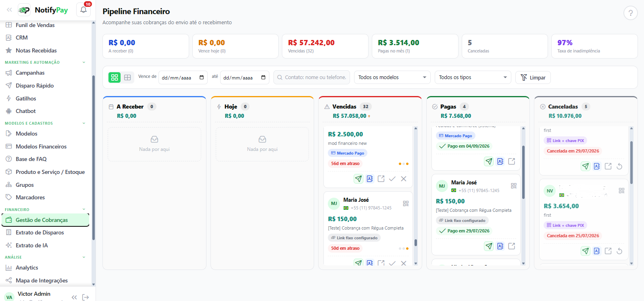Open contact icon on Cancelada em 25/07/2026 card
Viewport: 644px width, 301px height.
[x=597, y=251]
